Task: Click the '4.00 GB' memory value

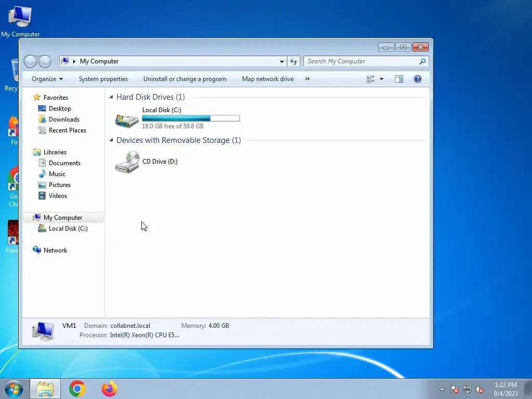Action: 219,326
